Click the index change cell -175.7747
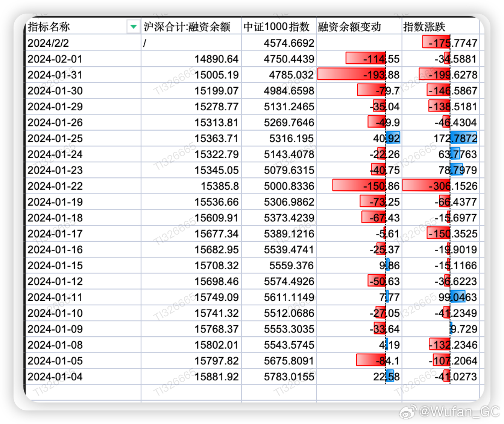504x424 pixels. pos(440,43)
